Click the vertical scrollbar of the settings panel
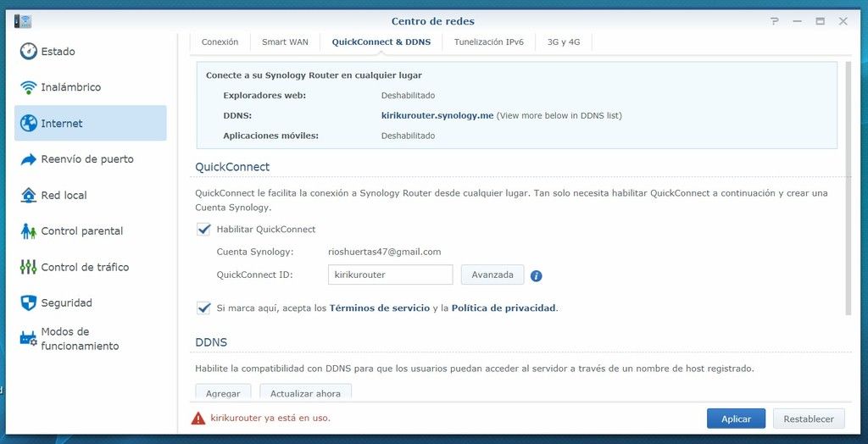The image size is (868, 444). click(849, 189)
